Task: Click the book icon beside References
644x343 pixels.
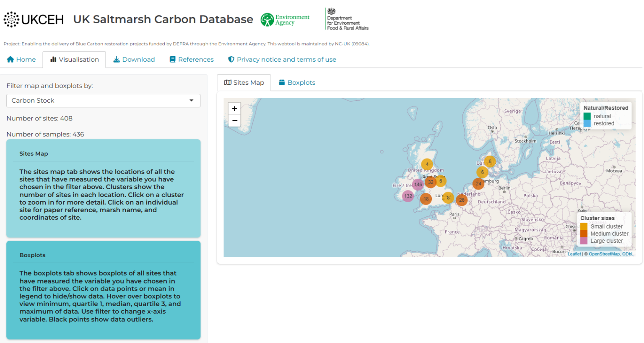Action: pyautogui.click(x=172, y=60)
